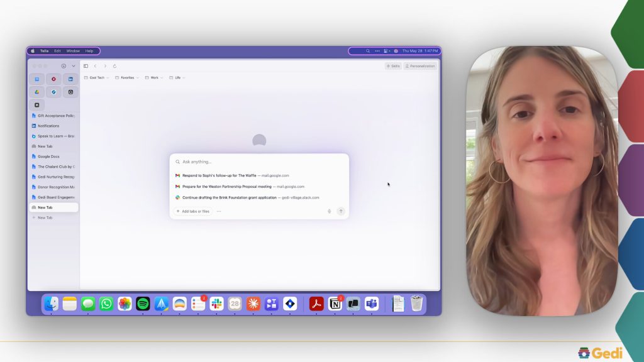Click Add tabs or files button
The height and width of the screenshot is (362, 644).
click(x=193, y=211)
